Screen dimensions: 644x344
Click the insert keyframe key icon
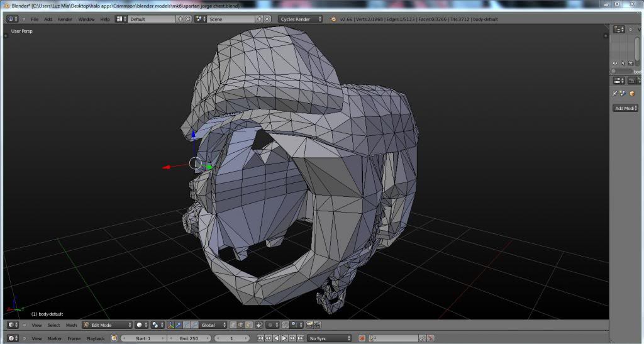point(423,339)
